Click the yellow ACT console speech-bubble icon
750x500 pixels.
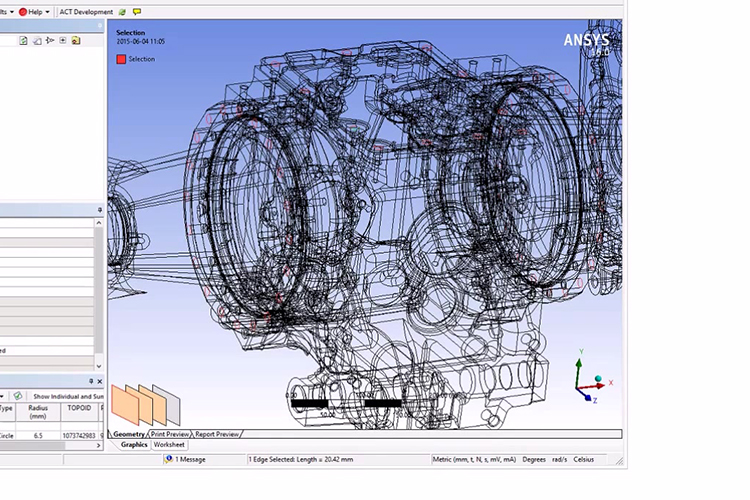(x=137, y=12)
